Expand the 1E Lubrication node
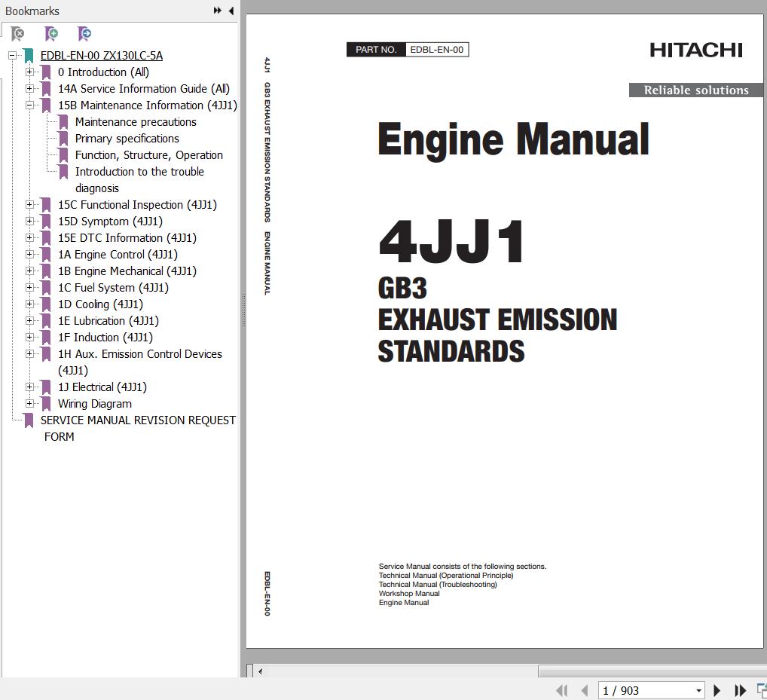 click(x=30, y=321)
